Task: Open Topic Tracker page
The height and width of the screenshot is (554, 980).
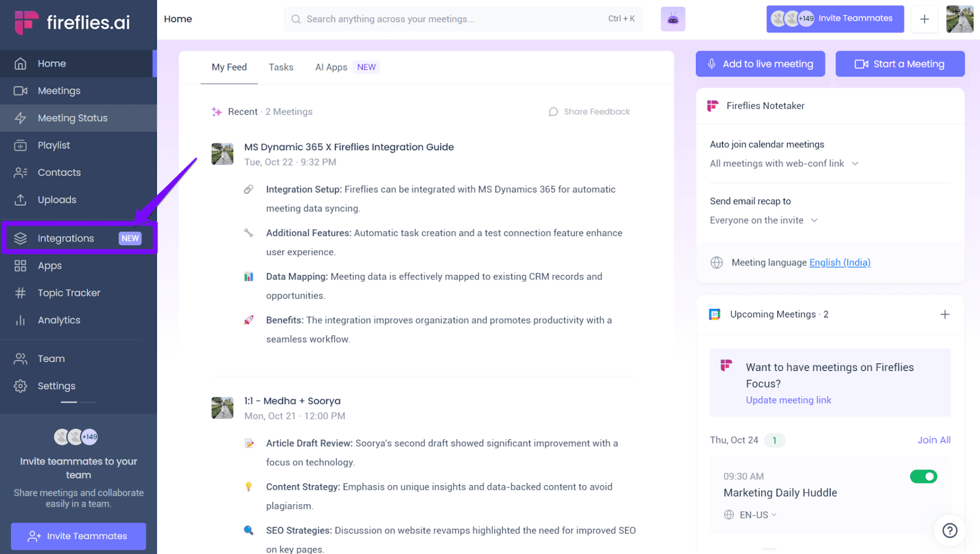Action: tap(77, 293)
